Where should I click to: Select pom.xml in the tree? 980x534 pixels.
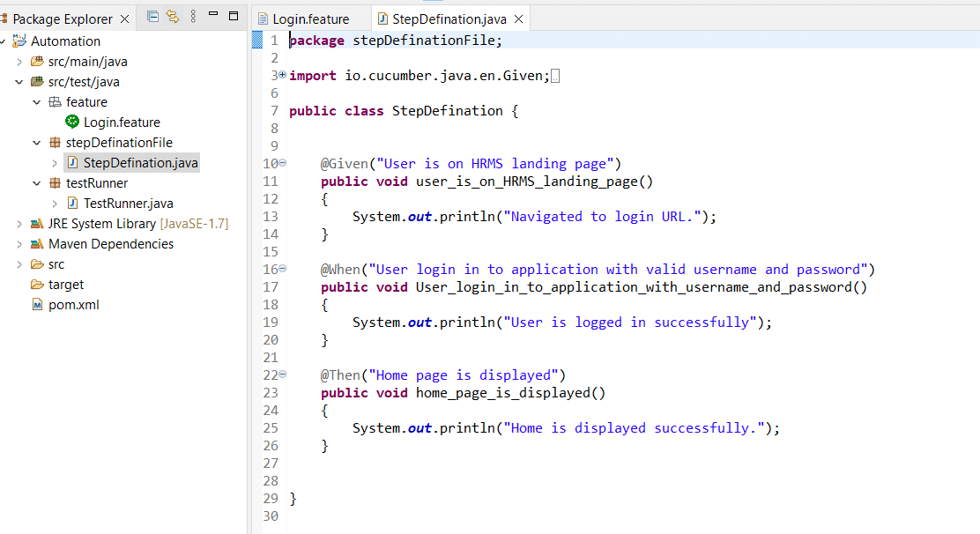pos(74,305)
